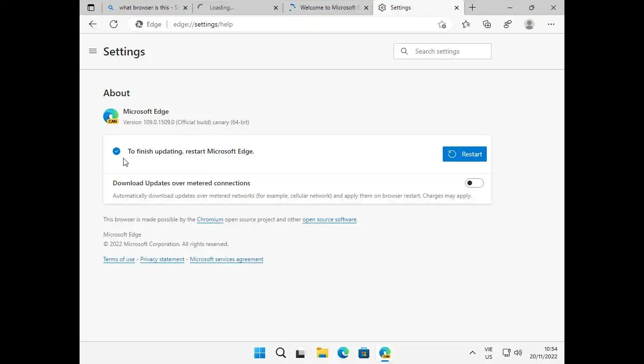
Task: Click the magnifier icon in Search settings
Action: click(x=404, y=51)
